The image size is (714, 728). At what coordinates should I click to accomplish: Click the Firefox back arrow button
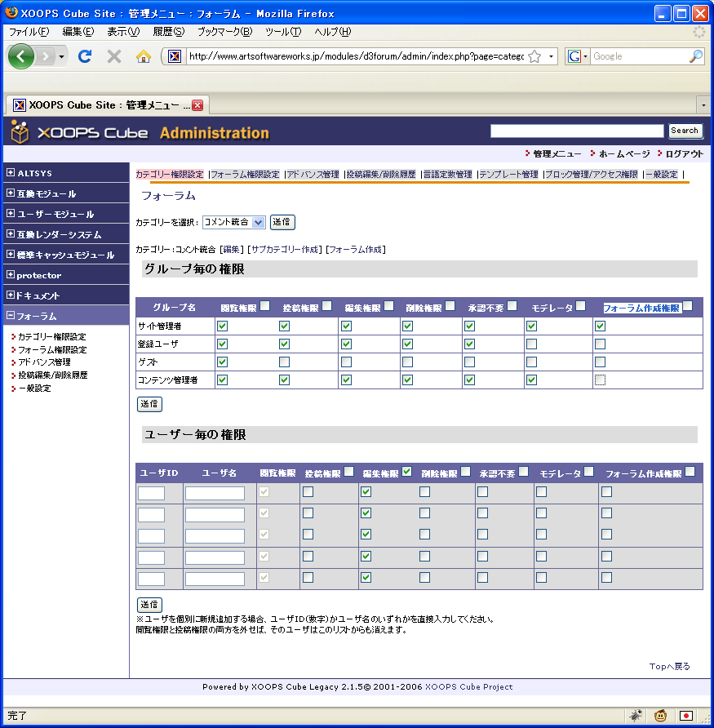21,56
